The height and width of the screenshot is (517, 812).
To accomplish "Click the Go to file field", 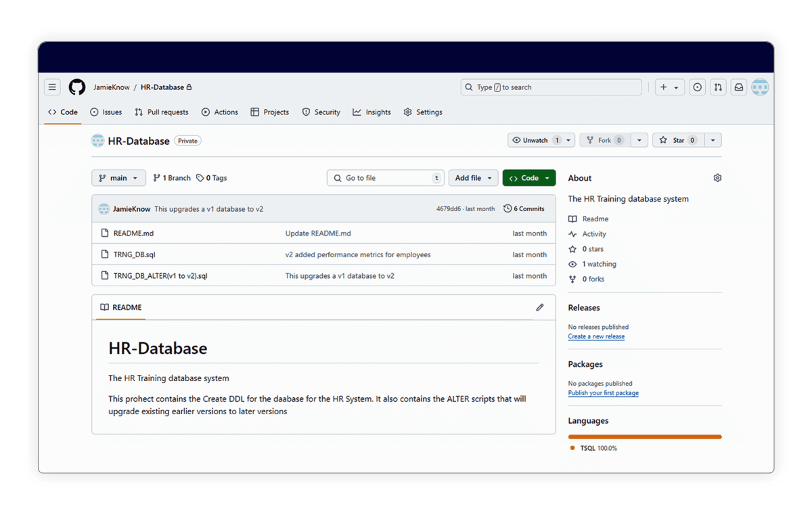I will point(386,178).
